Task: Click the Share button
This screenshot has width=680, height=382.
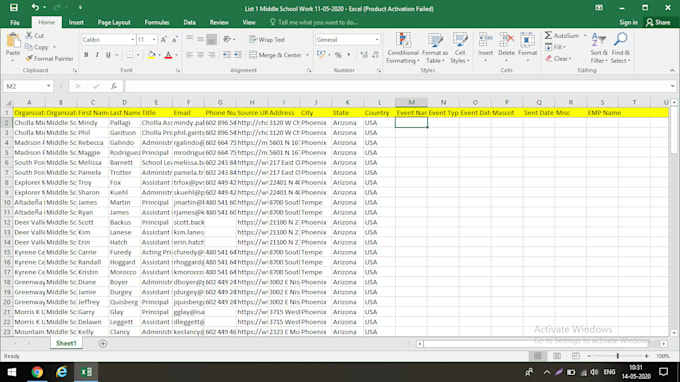Action: [658, 23]
